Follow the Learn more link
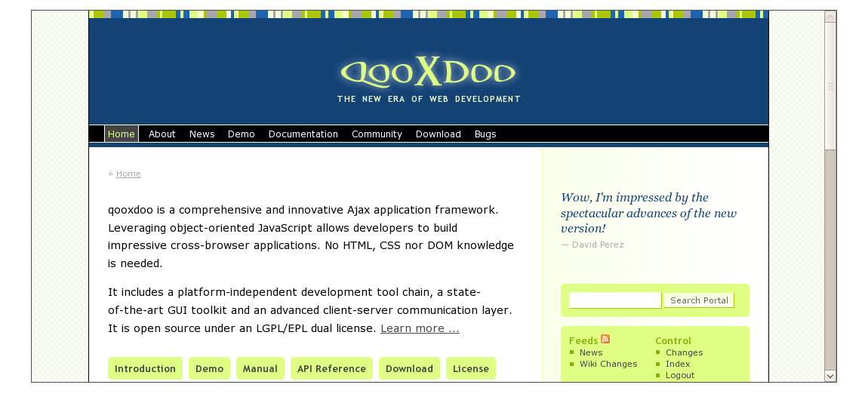 pos(420,328)
